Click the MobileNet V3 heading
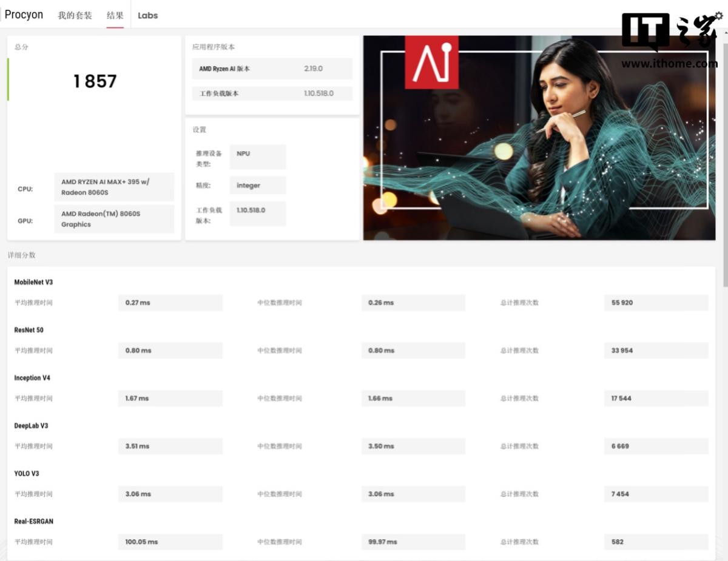 (x=33, y=282)
